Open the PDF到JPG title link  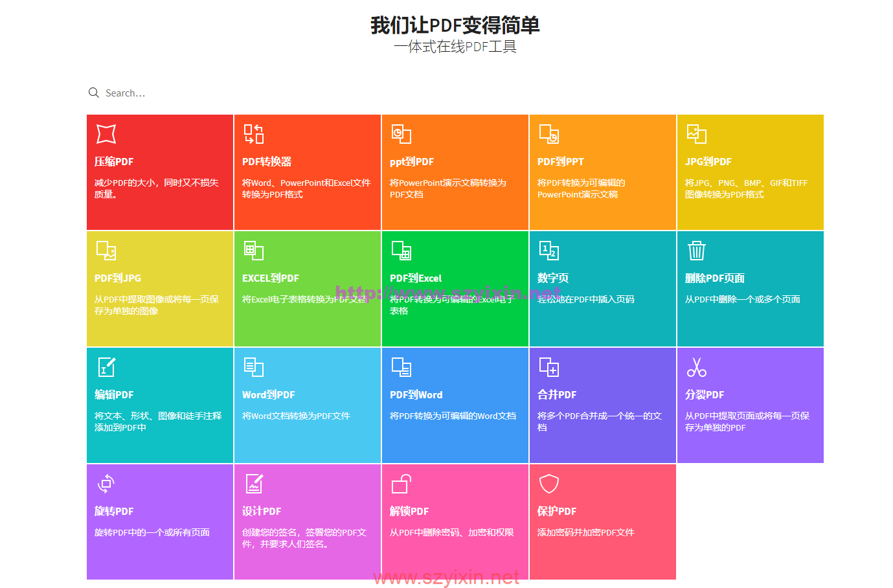point(118,278)
